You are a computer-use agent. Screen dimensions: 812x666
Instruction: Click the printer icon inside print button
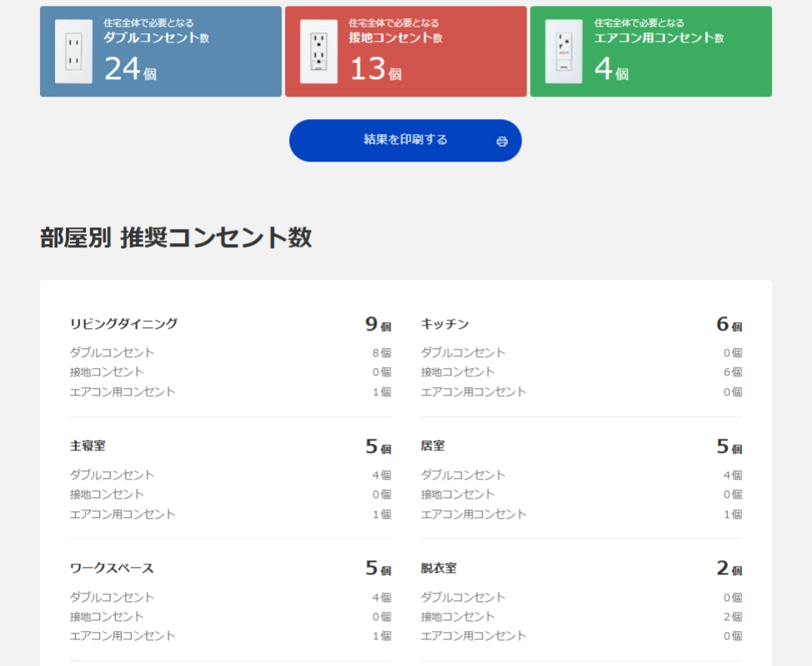500,141
